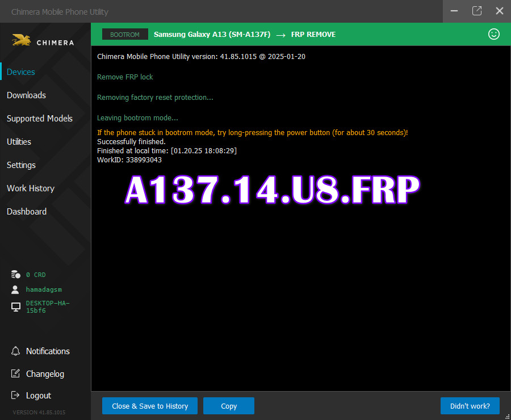Viewport: 511px width, 420px height.
Task: Click the Samsung Galaxy A13 (SM-A137F) title
Action: [212, 35]
